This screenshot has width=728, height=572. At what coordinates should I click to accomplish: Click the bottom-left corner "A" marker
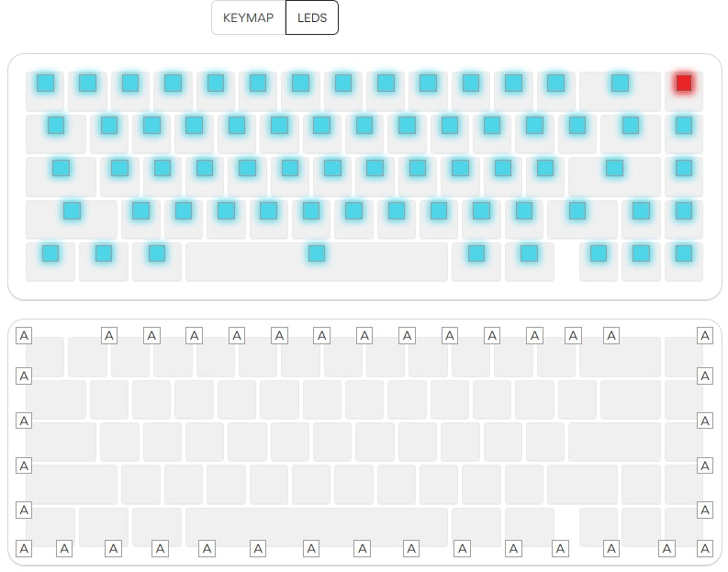[24, 549]
